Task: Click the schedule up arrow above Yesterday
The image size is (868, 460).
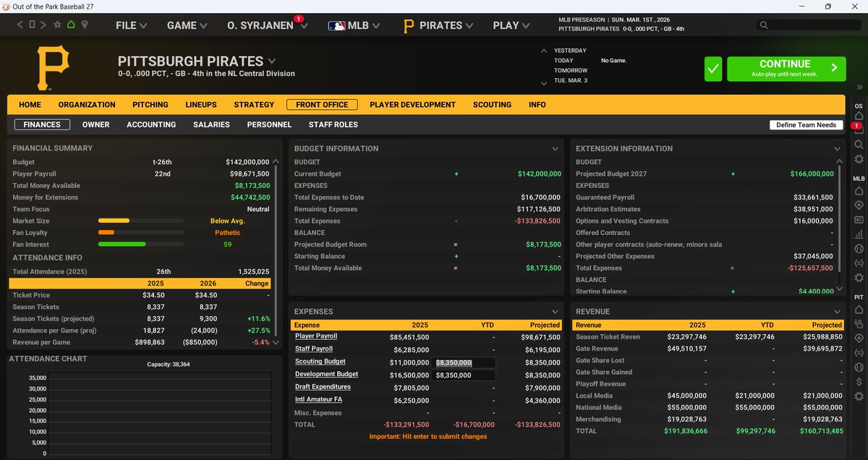Action: coord(544,51)
